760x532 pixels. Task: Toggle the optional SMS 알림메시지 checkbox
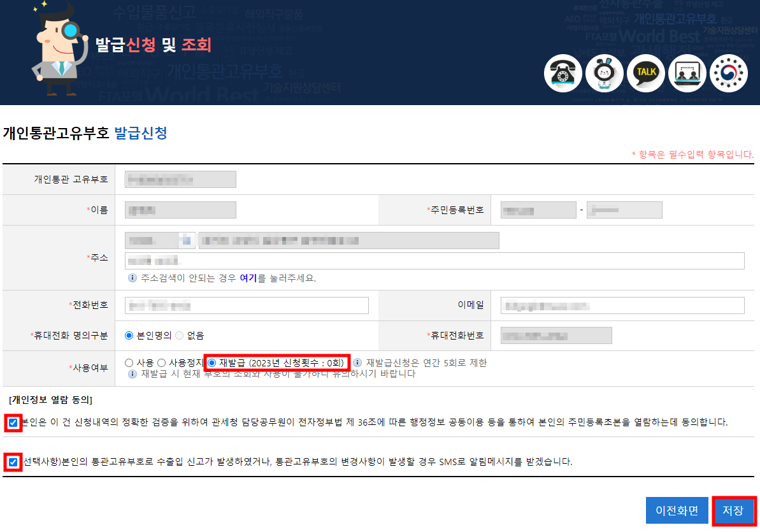pos(13,462)
